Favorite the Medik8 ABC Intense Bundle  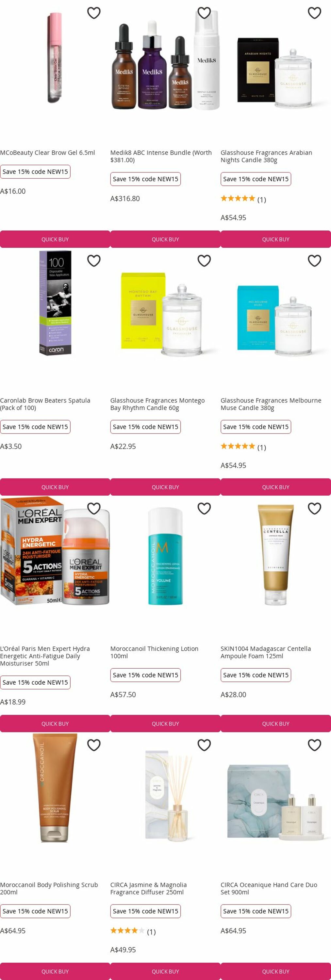pos(204,13)
